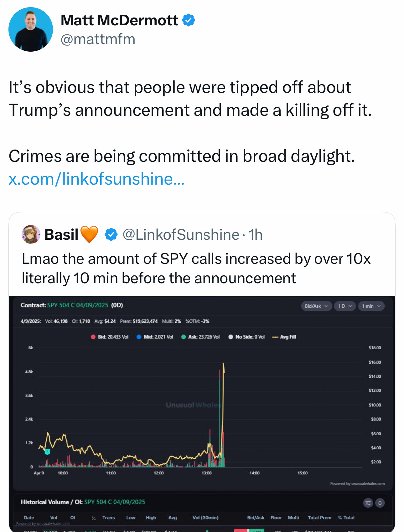This screenshot has height=532, width=404.
Task: Open the 1 D timeframe dropdown
Action: point(345,306)
